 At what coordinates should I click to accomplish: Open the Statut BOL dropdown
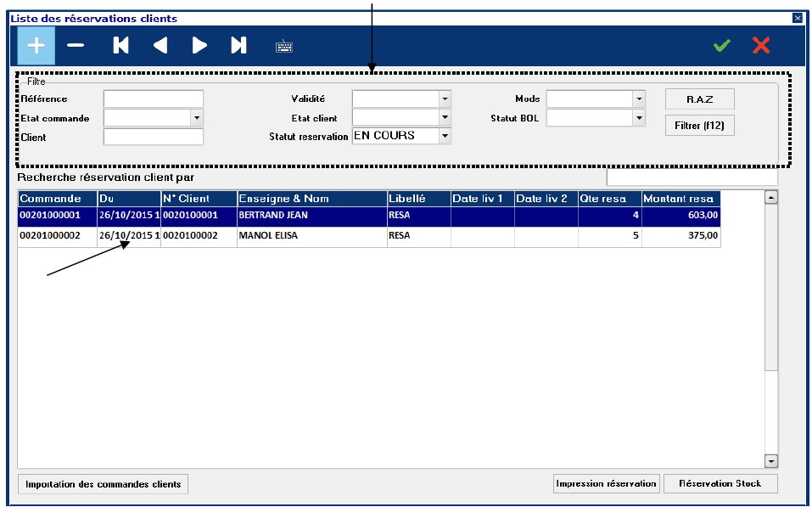point(639,117)
